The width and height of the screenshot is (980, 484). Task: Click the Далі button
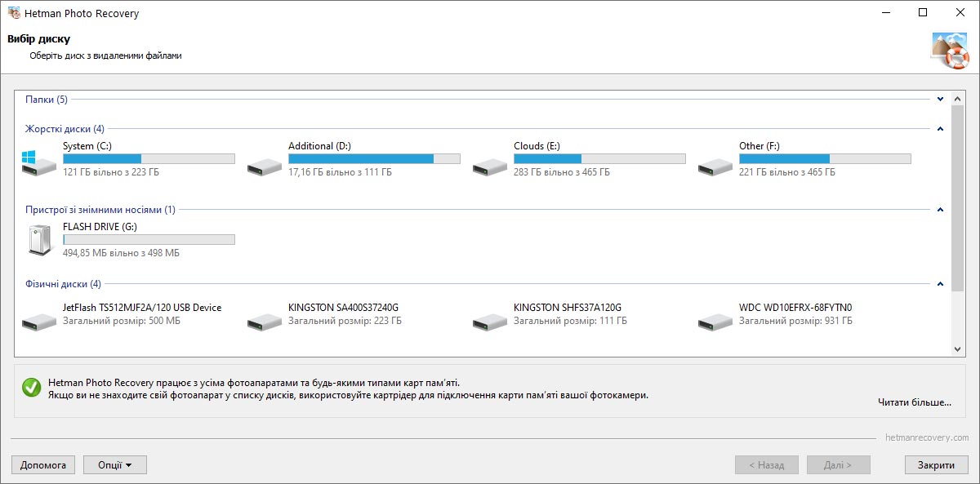tap(838, 465)
